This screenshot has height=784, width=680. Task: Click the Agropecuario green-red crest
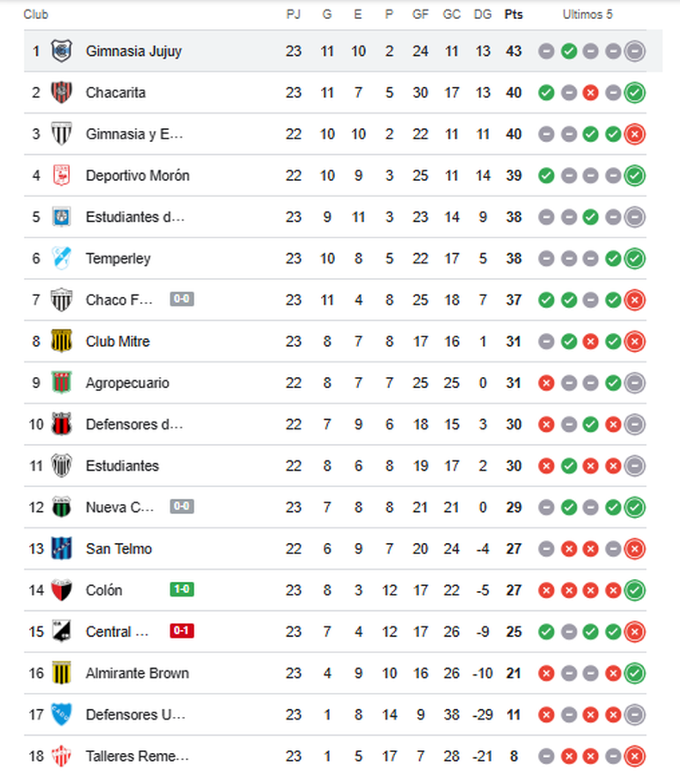coord(61,383)
